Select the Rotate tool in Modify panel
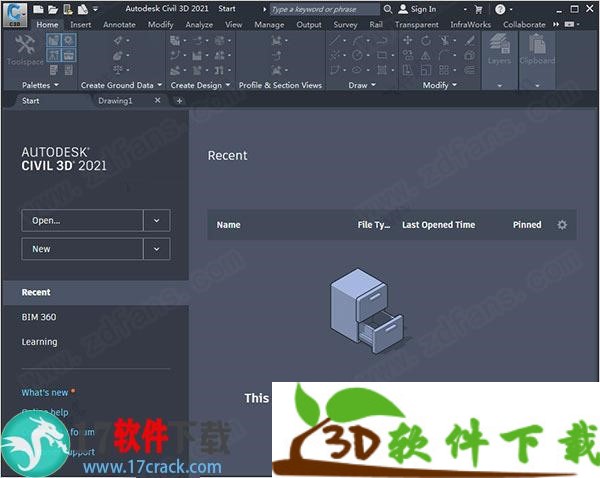Viewport: 600px width, 478px height. pyautogui.click(x=426, y=40)
